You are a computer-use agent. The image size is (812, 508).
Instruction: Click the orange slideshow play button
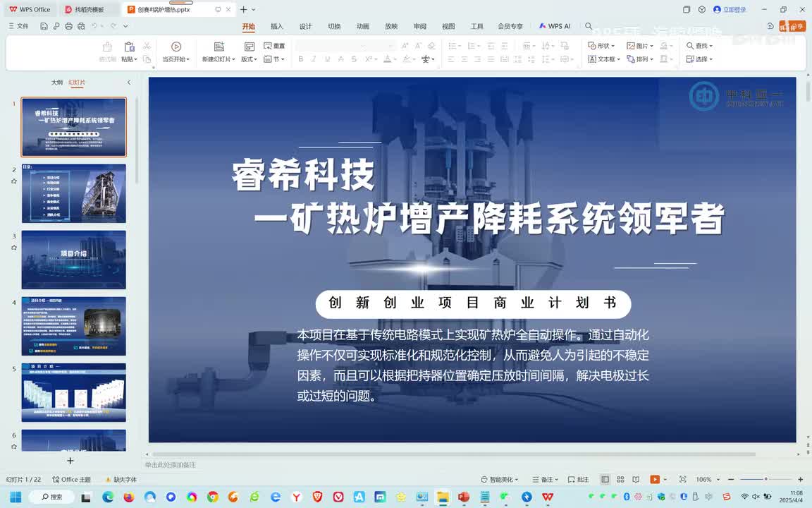pyautogui.click(x=655, y=480)
